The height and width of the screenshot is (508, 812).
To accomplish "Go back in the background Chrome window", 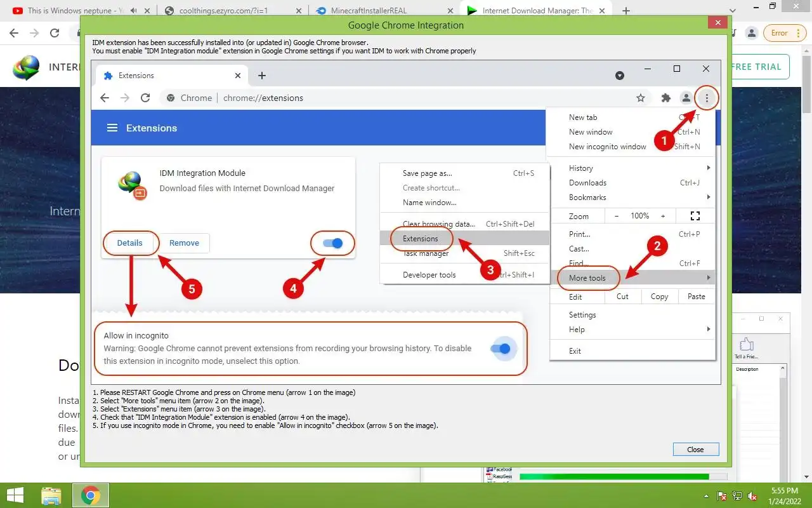I will tap(15, 33).
